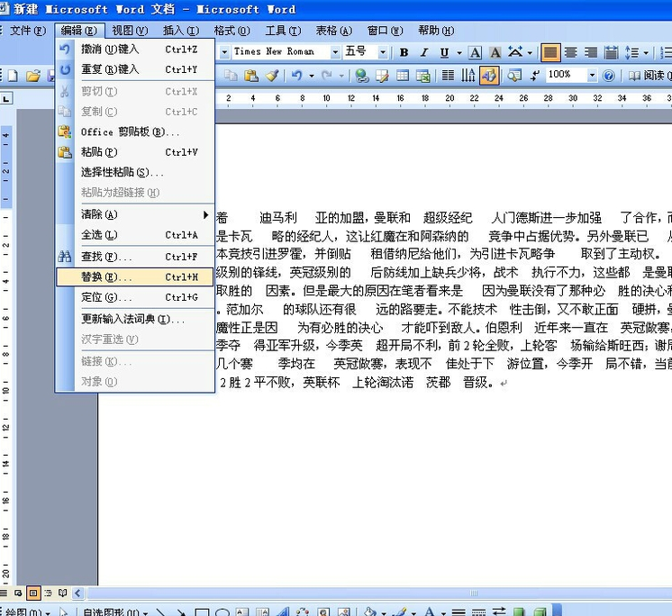Select the Rectangle drawing tool
The height and width of the screenshot is (616, 672).
click(x=202, y=612)
